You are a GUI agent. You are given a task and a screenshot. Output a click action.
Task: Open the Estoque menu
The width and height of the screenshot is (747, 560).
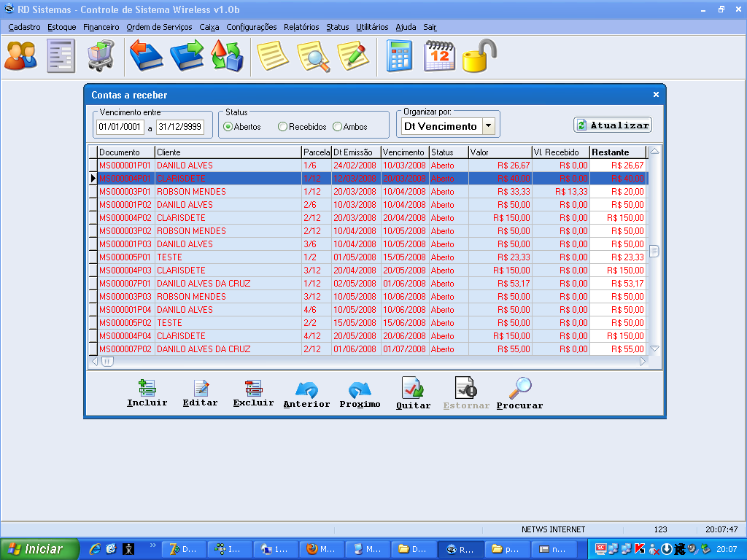pyautogui.click(x=61, y=27)
